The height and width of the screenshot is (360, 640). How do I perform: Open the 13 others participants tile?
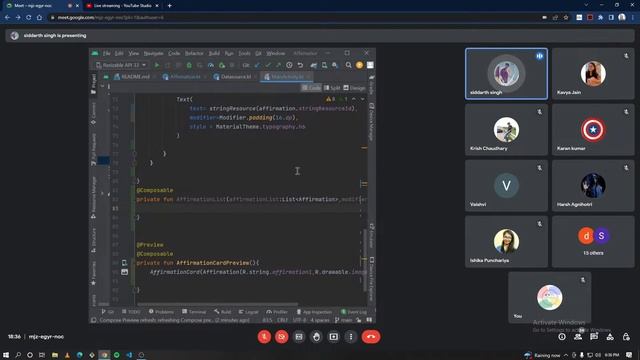click(x=593, y=242)
